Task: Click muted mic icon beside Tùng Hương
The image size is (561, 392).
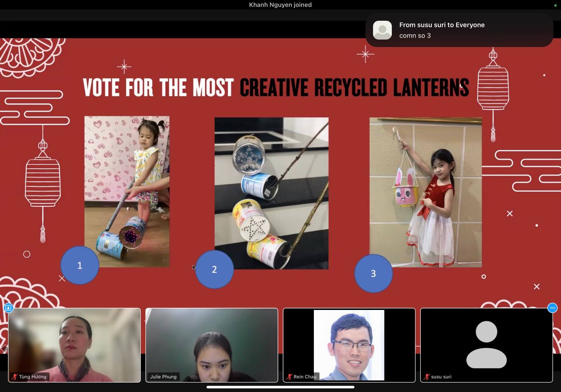Action: (x=15, y=377)
